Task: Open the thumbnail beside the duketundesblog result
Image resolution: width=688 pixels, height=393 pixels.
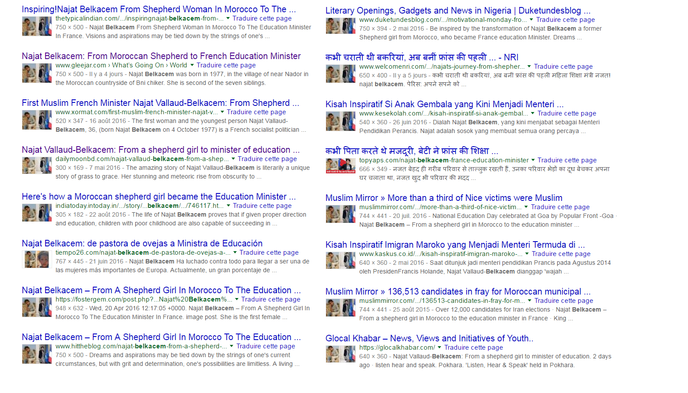Action: point(340,26)
